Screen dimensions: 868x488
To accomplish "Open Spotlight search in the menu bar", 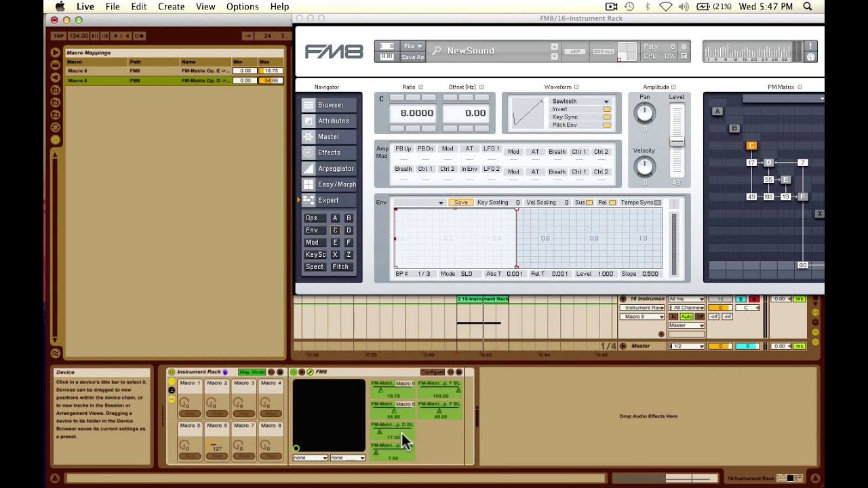I will point(808,6).
